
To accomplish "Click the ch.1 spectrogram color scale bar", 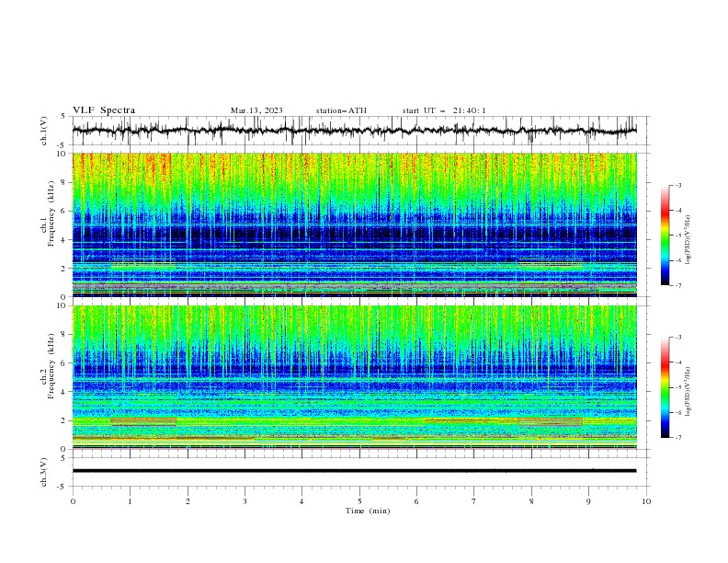I will click(x=665, y=236).
